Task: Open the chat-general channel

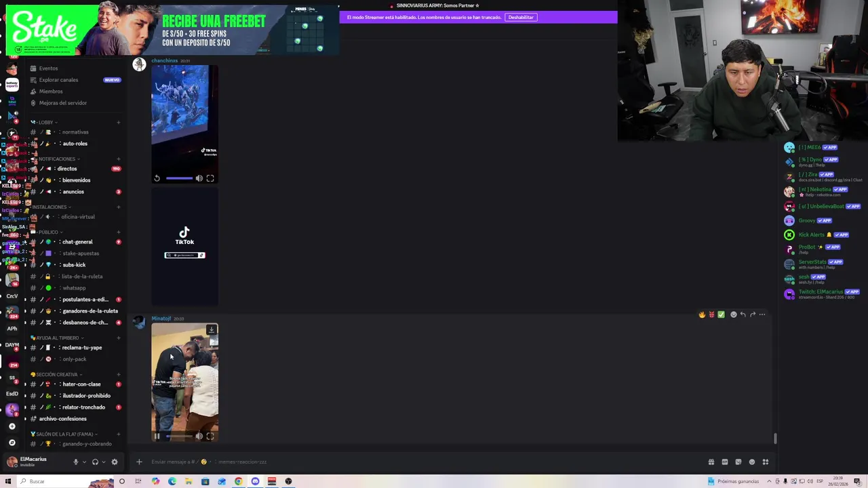Action: 77,242
